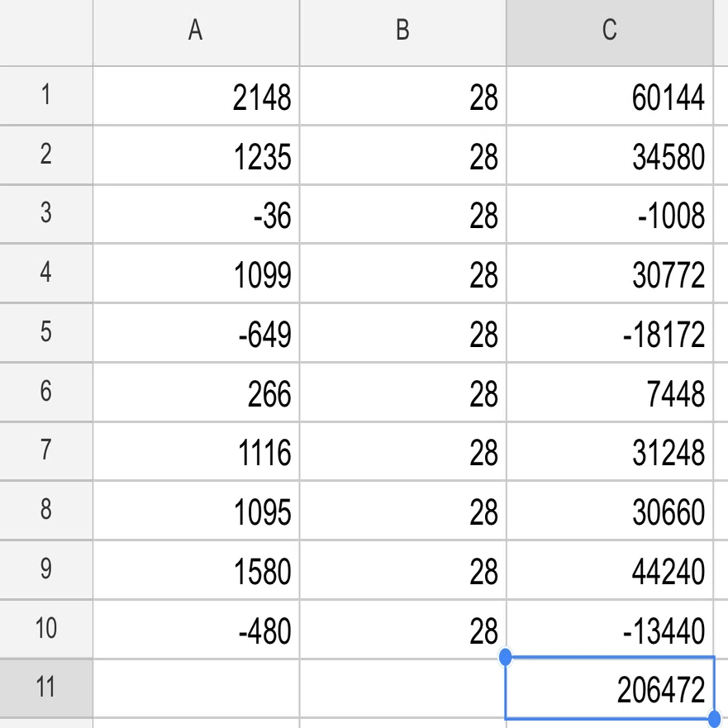Click product cell showing -13440
Viewport: 728px width, 728px height.
(610, 629)
